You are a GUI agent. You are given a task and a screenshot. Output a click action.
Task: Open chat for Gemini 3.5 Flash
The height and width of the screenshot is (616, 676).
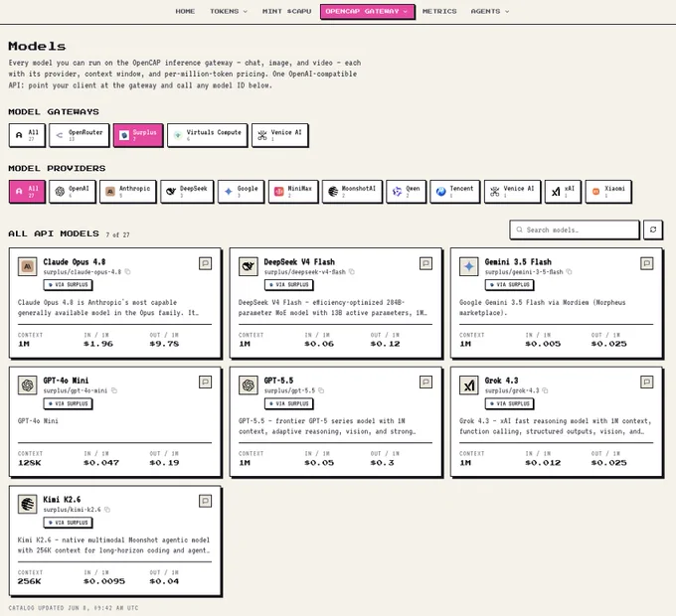click(647, 263)
